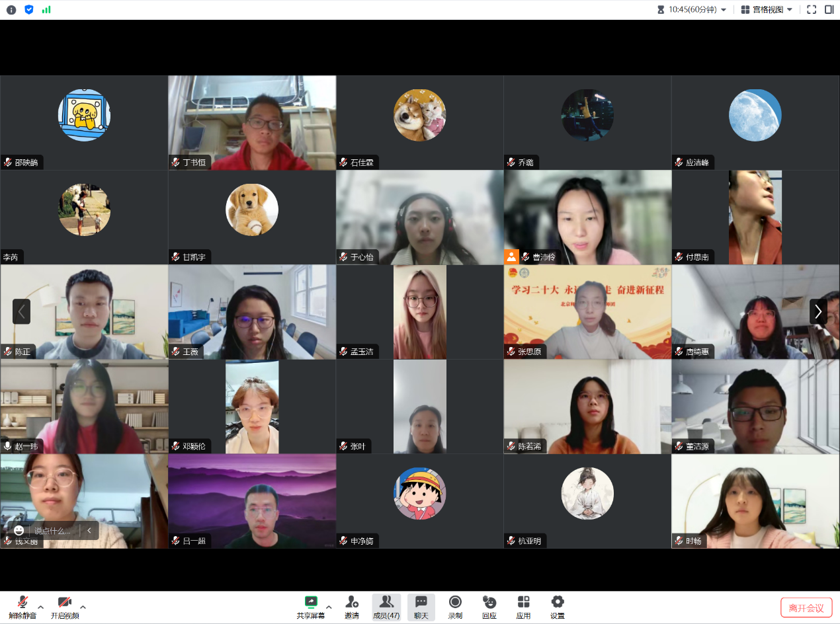
Task: Open the 邀请 invite icon
Action: [352, 606]
